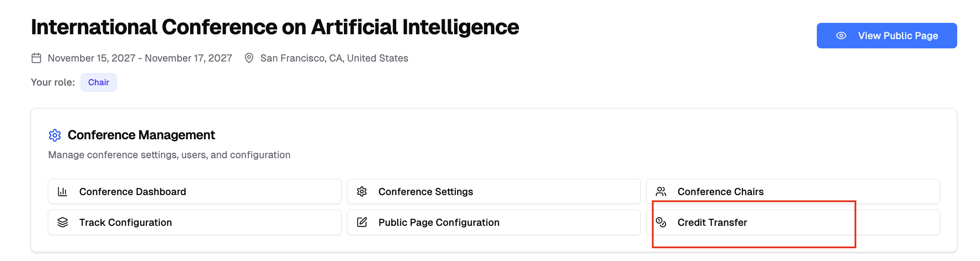Viewport: 980px width, 261px height.
Task: Open the Conference Dashboard label
Action: coord(132,192)
